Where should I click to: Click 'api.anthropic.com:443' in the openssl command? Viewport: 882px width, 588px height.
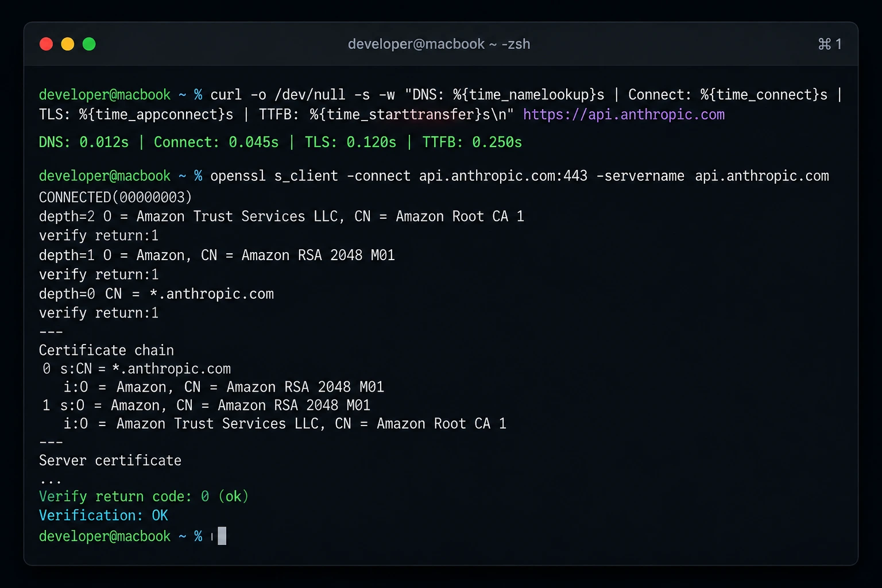(503, 176)
